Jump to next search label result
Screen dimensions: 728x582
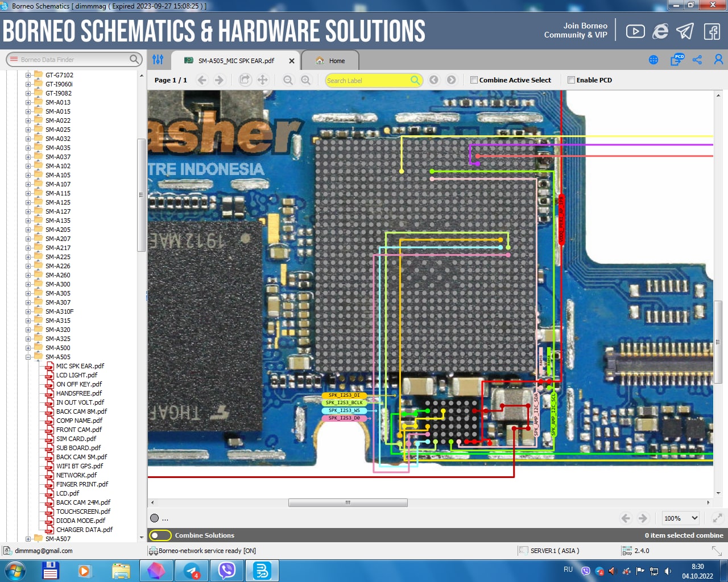coord(452,80)
